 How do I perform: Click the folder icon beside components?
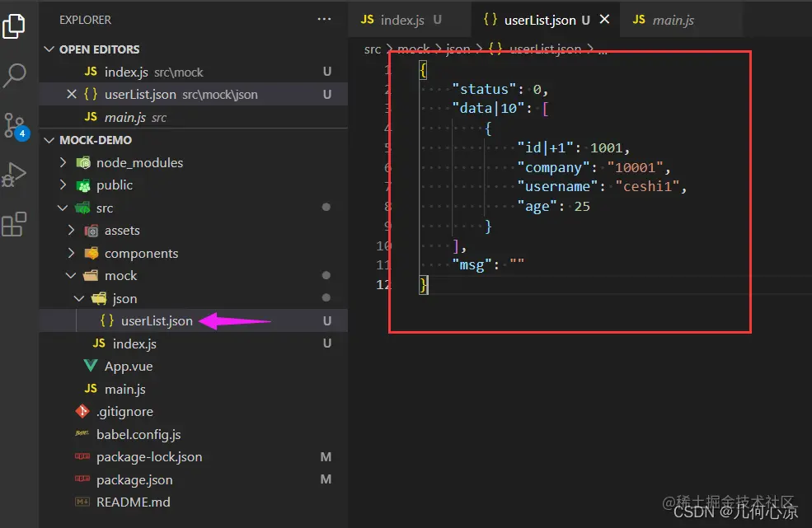tap(92, 253)
